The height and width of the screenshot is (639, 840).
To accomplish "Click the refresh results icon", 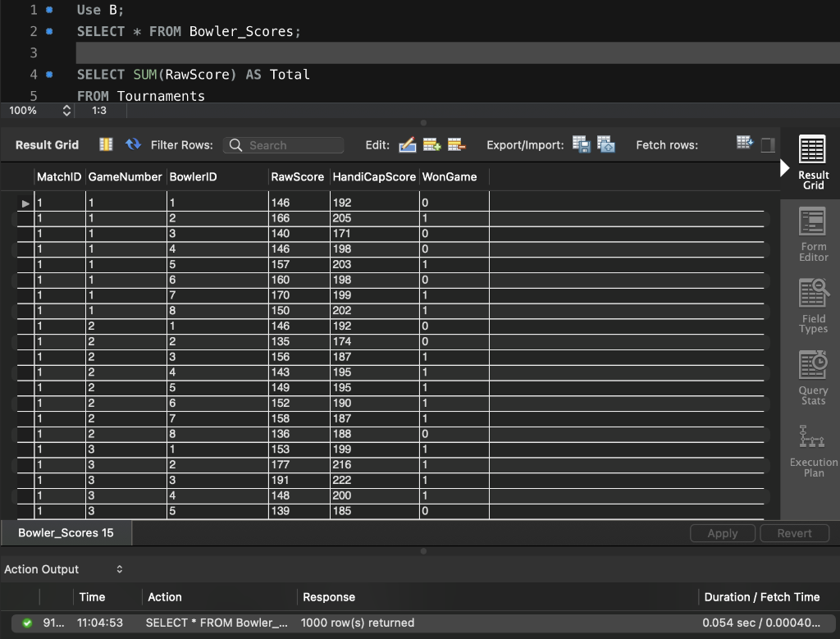I will coord(133,144).
